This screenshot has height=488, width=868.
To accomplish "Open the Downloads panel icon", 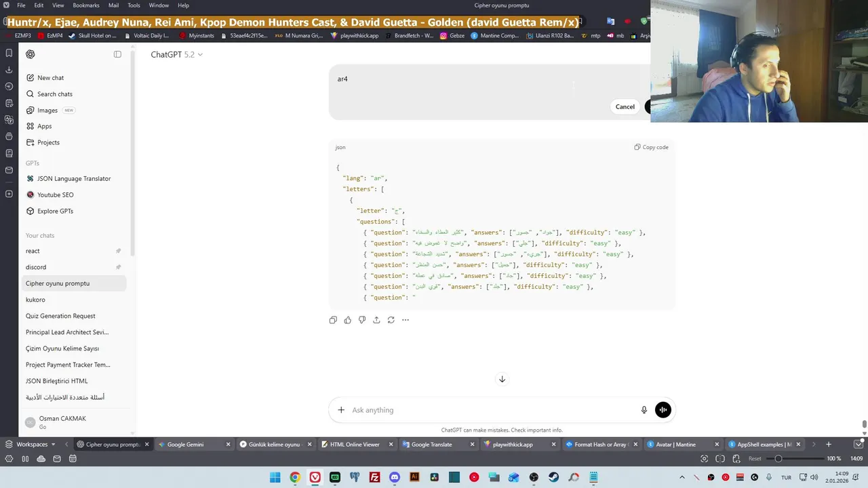I will point(9,70).
